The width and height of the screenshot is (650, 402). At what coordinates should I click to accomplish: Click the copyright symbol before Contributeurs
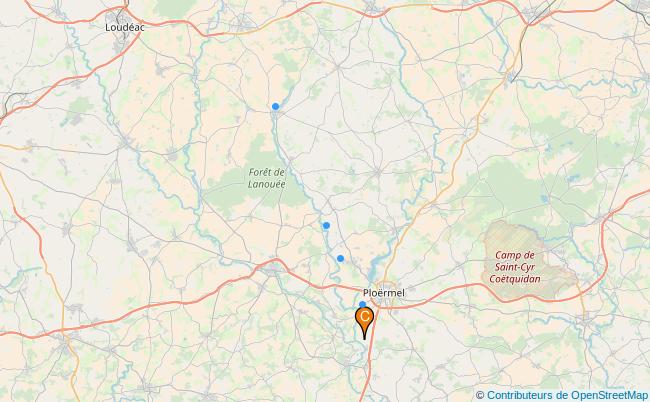point(480,395)
